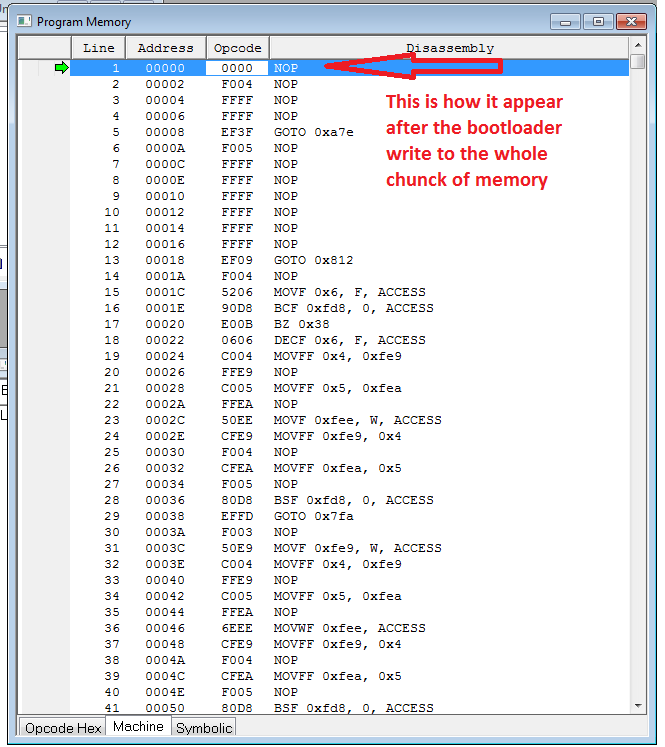665x747 pixels.
Task: Click the Disassembly column header
Action: click(x=449, y=48)
